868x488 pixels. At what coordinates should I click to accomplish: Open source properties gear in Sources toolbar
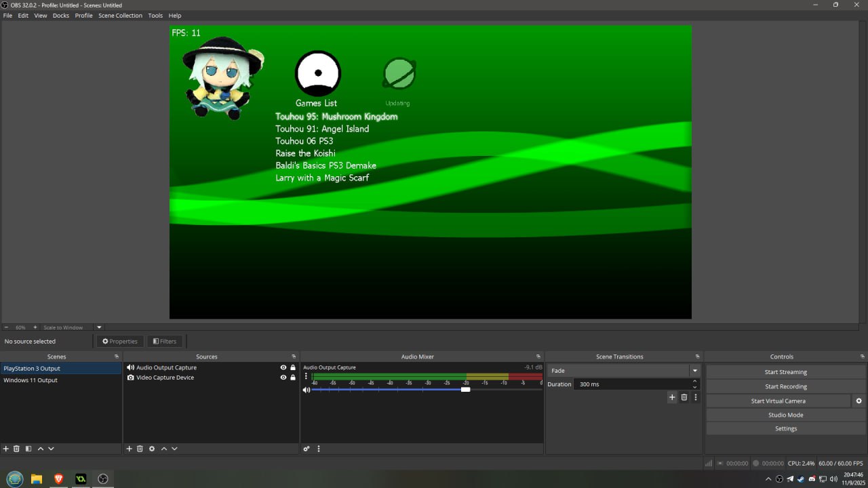tap(152, 449)
